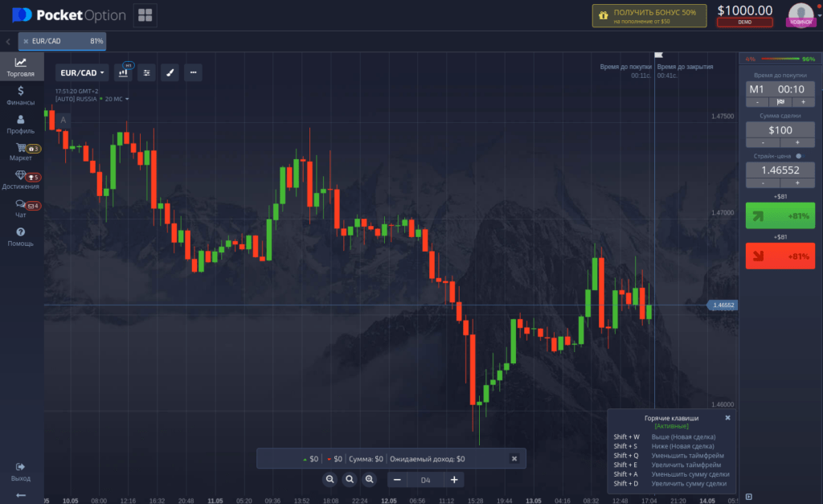Open the Финансы menu item
The width and height of the screenshot is (823, 504).
(21, 96)
